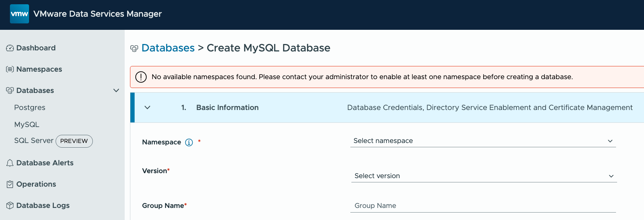This screenshot has width=644, height=220.
Task: Click the Operations clipboard icon
Action: tap(10, 184)
